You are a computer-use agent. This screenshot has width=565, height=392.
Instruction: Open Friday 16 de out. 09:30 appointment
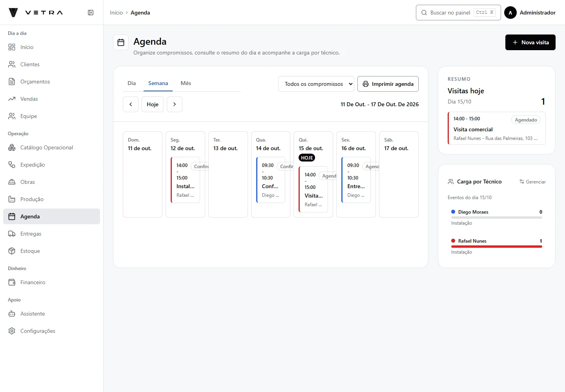pos(356,180)
